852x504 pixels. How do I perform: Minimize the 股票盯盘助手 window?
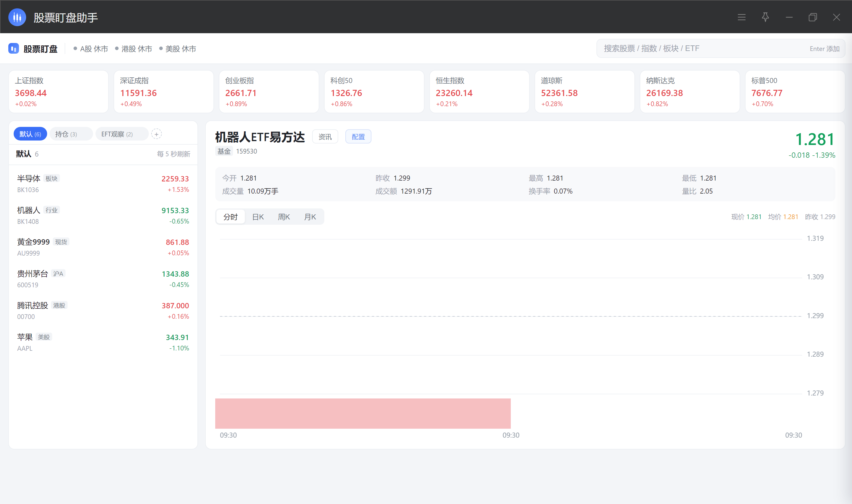(x=789, y=17)
